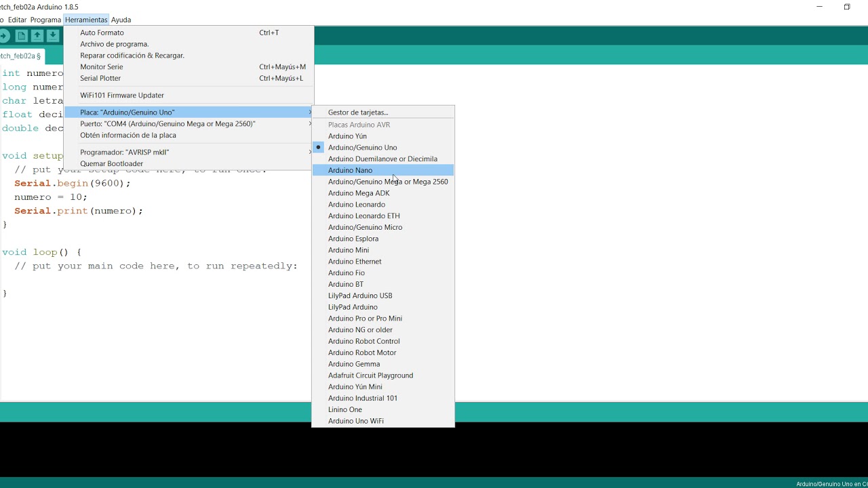The width and height of the screenshot is (868, 488).
Task: Expand the Puerto COM4 submenu
Action: (189, 124)
